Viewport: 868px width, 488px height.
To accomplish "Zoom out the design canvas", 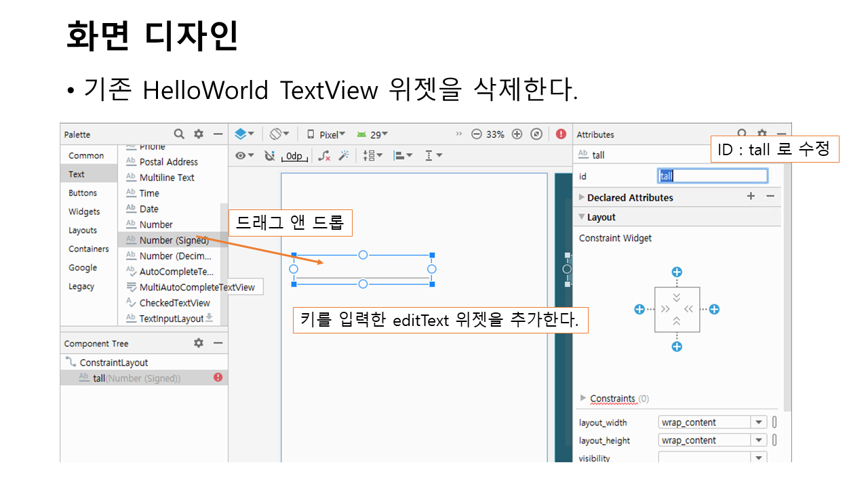I will 476,134.
